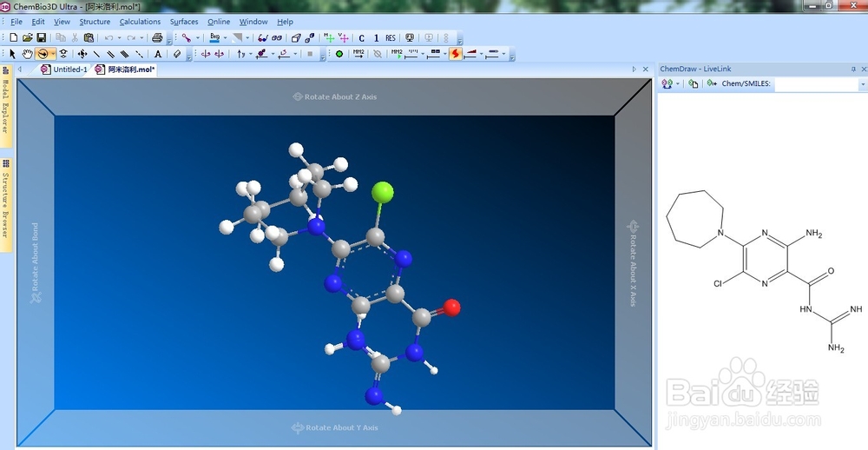Open undo history dropdown arrow
The image size is (868, 450).
pos(119,37)
